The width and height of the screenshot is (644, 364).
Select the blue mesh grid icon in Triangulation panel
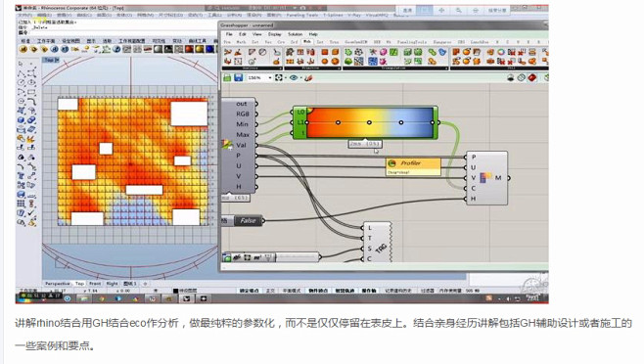tap(373, 62)
